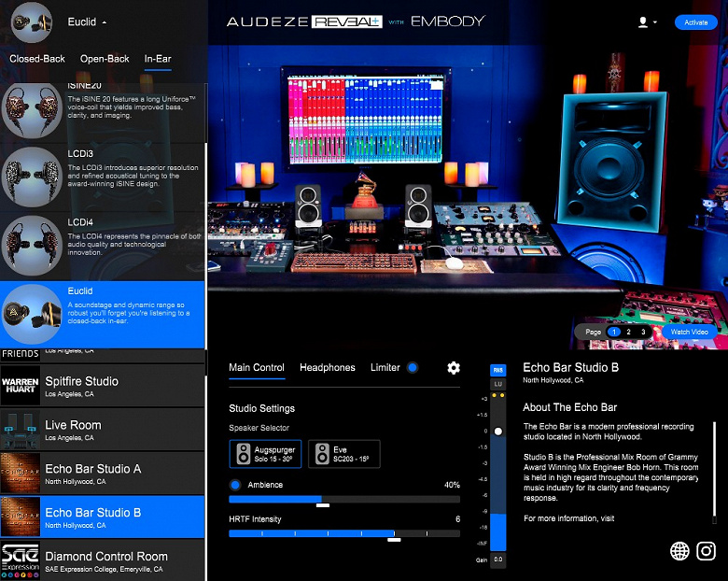The height and width of the screenshot is (581, 728).
Task: Click the Watch Video button
Action: pyautogui.click(x=689, y=332)
